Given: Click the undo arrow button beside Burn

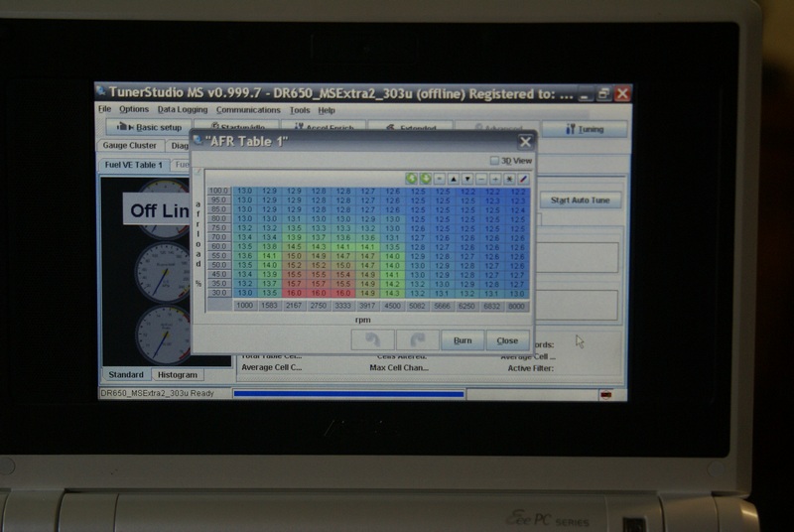Looking at the screenshot, I should [373, 340].
